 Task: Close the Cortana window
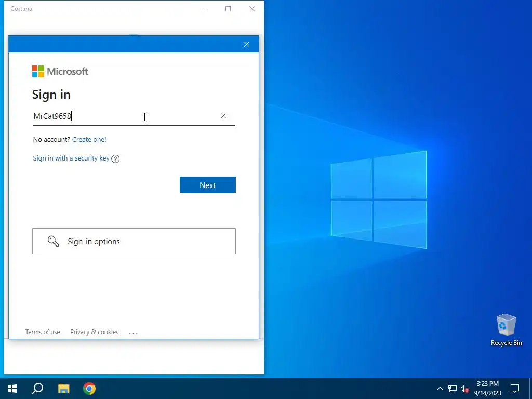coord(252,9)
